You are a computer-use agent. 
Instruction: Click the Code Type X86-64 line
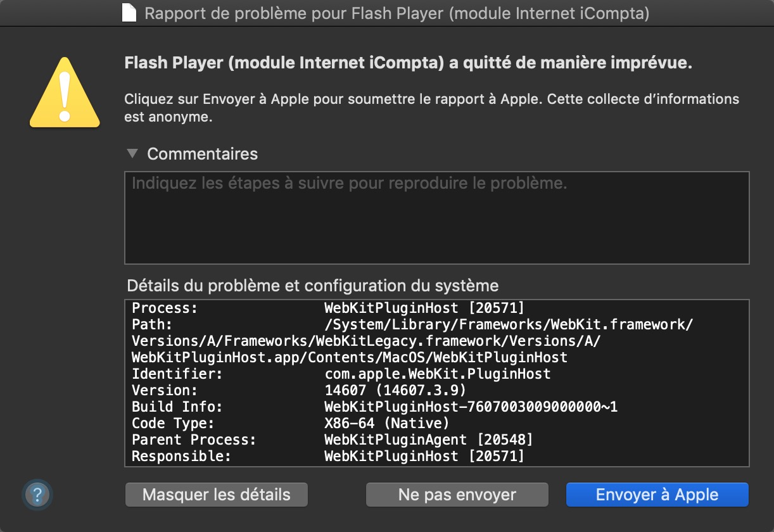(x=290, y=424)
